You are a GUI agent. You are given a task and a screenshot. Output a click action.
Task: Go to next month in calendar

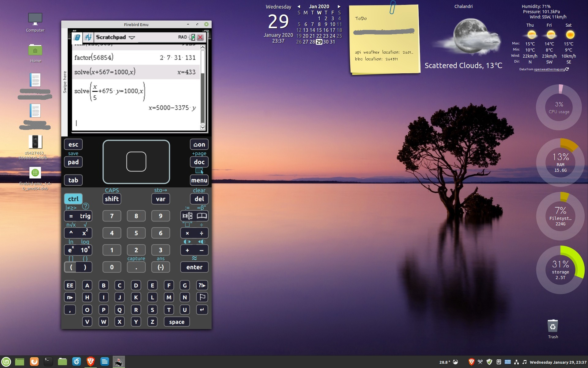[x=339, y=6]
